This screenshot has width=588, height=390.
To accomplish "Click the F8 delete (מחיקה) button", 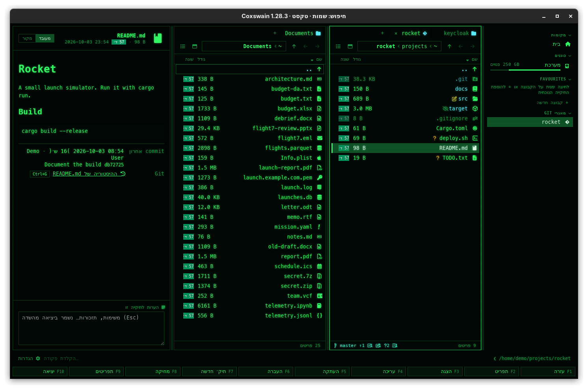I will coord(153,371).
